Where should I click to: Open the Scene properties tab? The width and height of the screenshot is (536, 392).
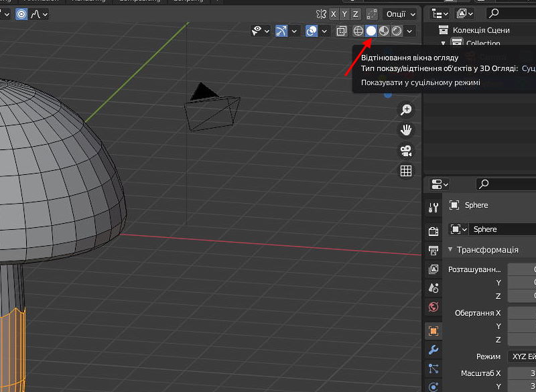[433, 288]
